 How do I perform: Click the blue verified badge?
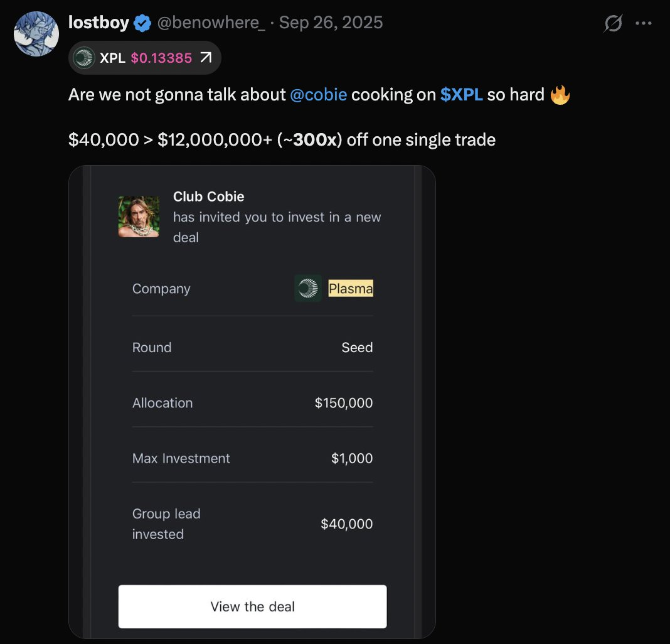tap(142, 24)
